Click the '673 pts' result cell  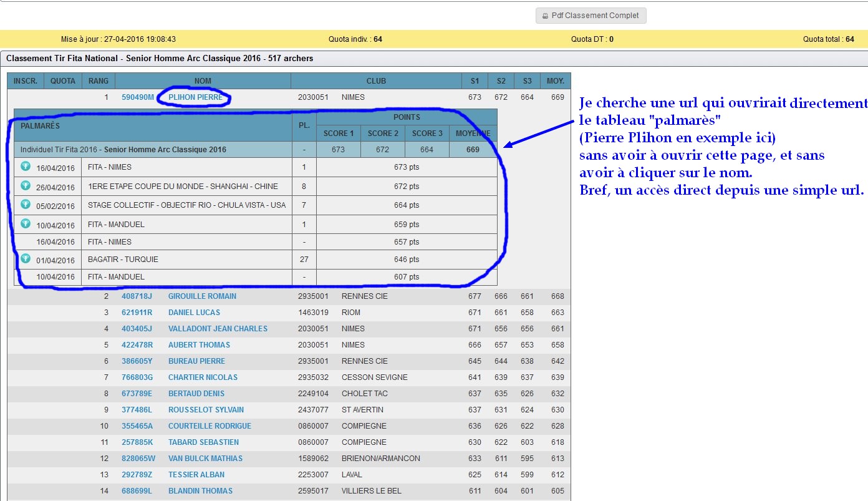tap(407, 167)
